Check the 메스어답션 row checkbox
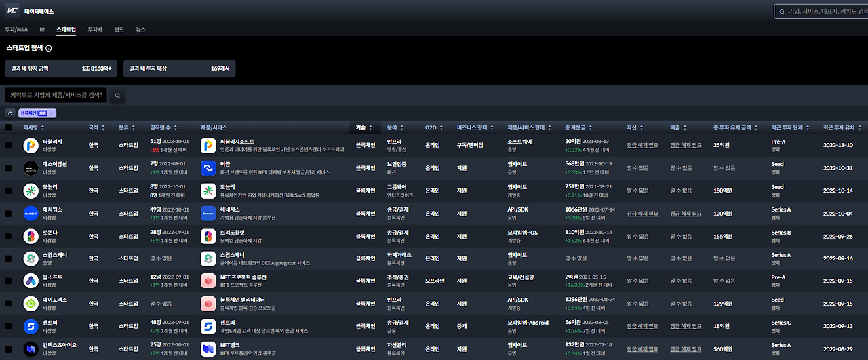868x360 pixels. point(8,167)
